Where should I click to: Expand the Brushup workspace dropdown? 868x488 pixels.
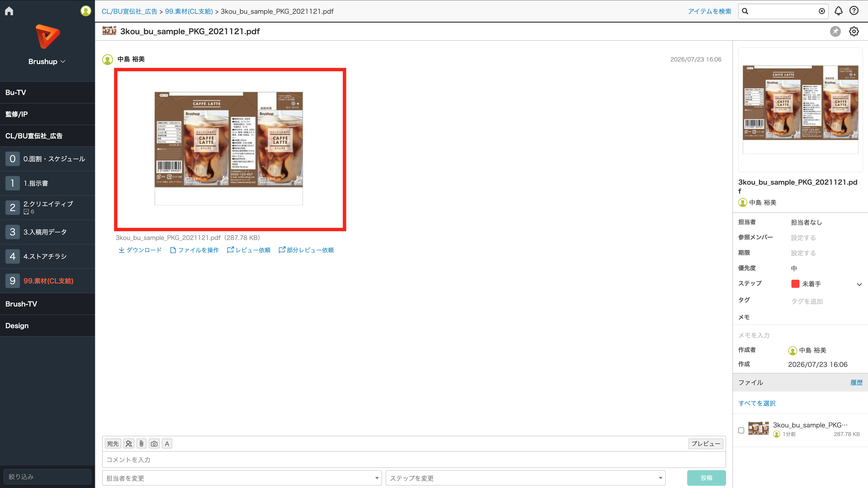pos(47,62)
